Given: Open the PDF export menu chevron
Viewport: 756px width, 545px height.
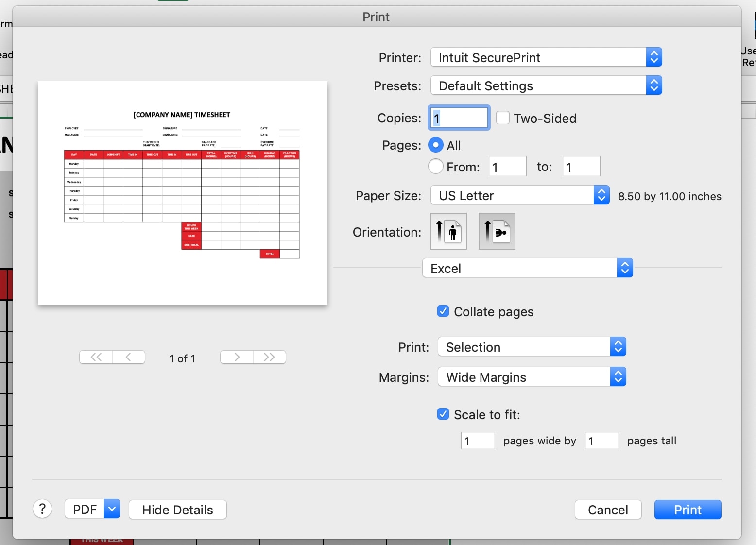Looking at the screenshot, I should [111, 509].
